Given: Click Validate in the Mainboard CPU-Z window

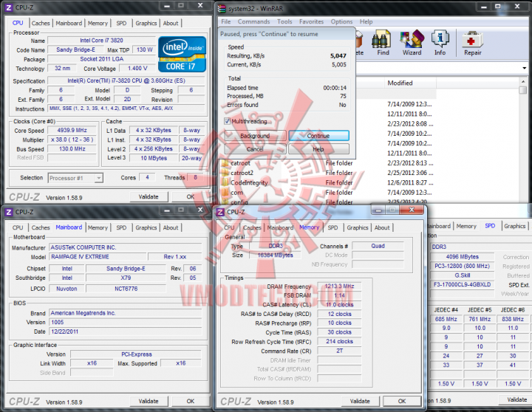Looking at the screenshot, I should pos(149,401).
